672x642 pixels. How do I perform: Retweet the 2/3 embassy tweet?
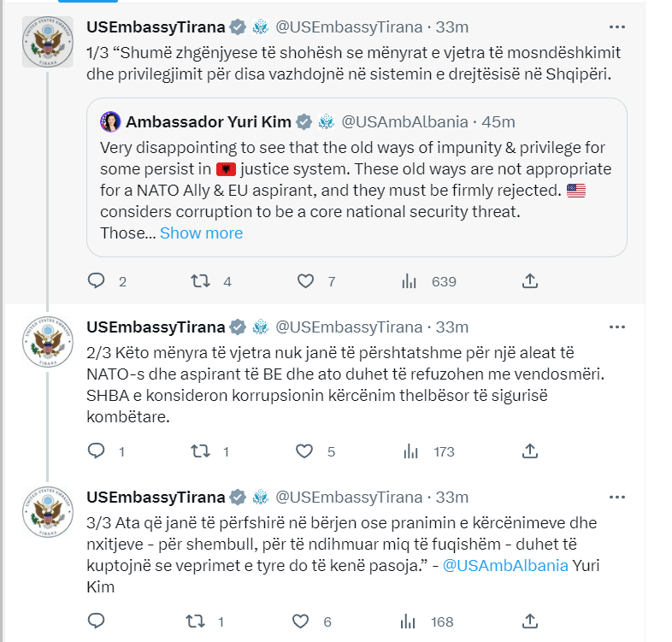pos(200,451)
